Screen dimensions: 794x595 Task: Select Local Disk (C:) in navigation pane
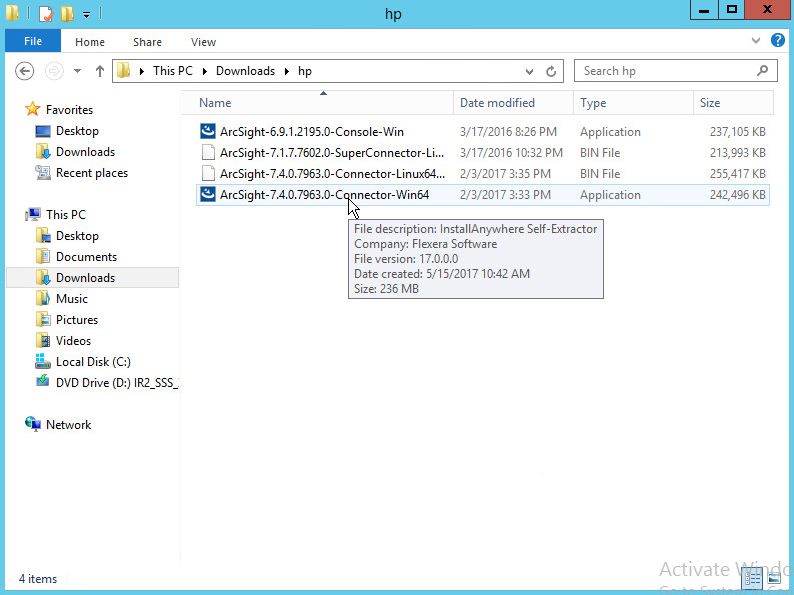[x=93, y=362]
